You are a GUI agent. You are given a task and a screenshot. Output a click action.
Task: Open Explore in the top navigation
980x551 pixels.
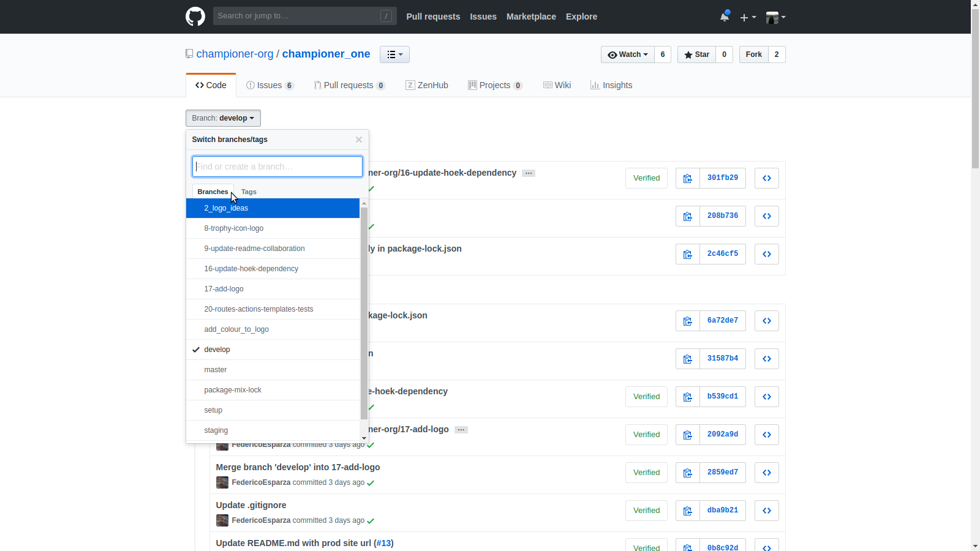point(581,17)
